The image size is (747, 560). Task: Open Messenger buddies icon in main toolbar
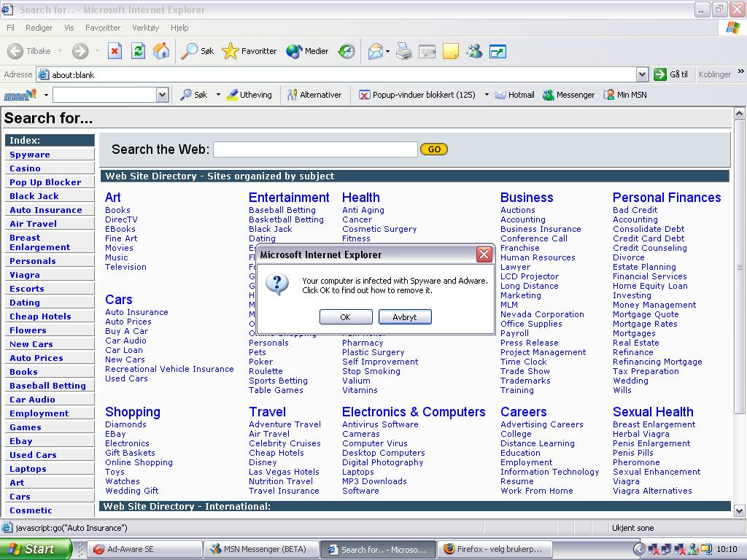coord(474,51)
